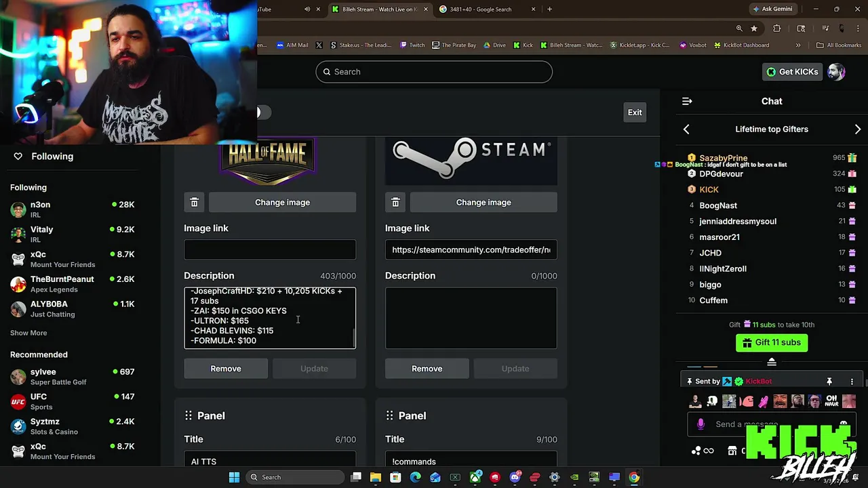Image resolution: width=868 pixels, height=488 pixels.
Task: Click Gift 11 subs button
Action: pos(772,342)
